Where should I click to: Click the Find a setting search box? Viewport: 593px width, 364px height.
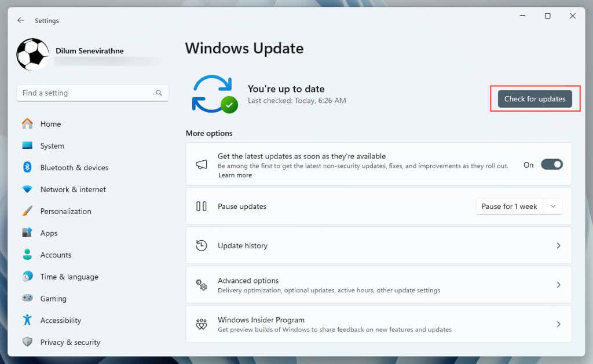point(93,93)
